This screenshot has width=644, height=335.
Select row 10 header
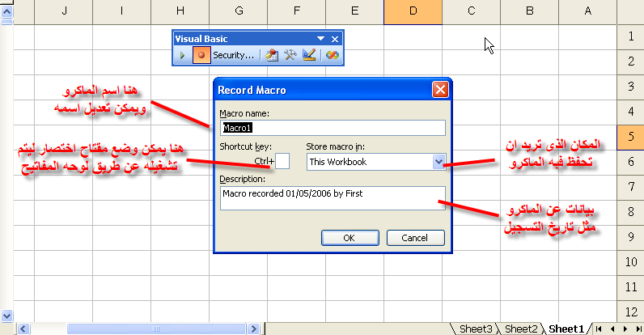coord(630,262)
